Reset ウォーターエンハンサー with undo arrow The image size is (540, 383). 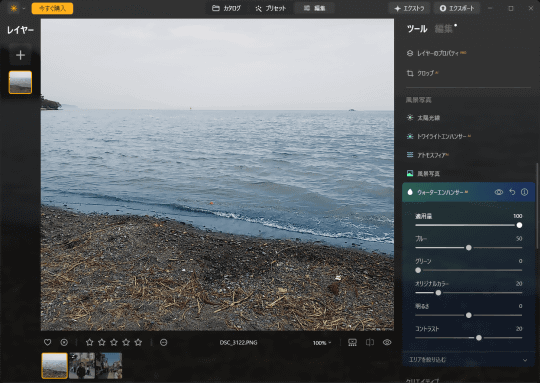[x=512, y=192]
